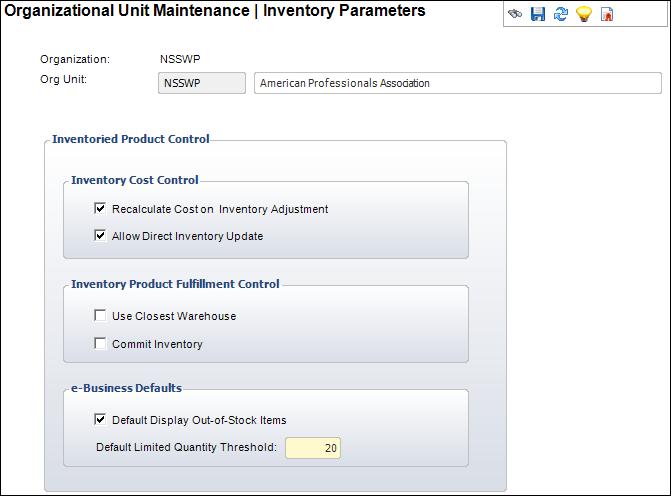
Task: Click the Inventory Cost Control group heading
Action: tap(135, 180)
